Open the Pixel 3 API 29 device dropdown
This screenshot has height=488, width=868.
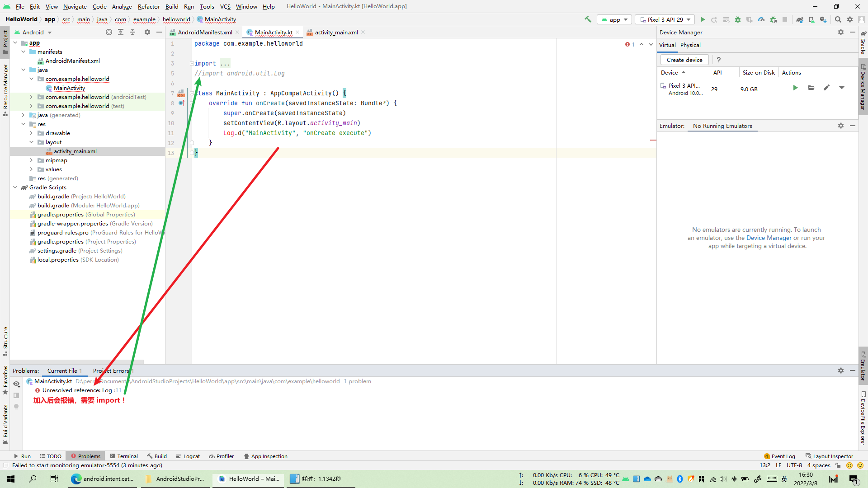click(665, 19)
